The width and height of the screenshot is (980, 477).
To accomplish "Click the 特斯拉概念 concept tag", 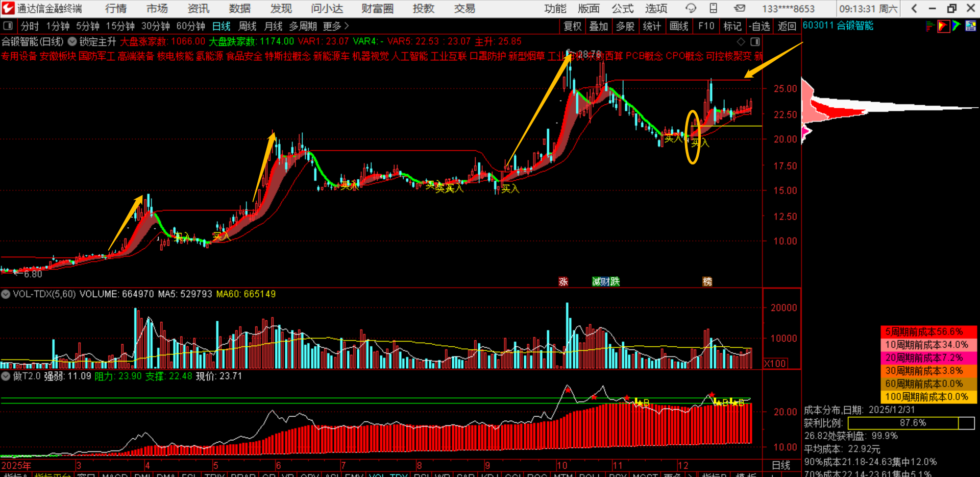I will pos(288,56).
